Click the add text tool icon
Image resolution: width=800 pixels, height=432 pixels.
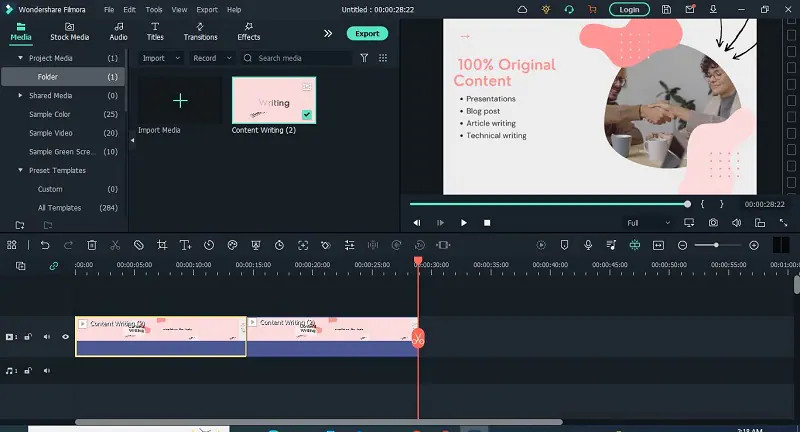tap(186, 245)
